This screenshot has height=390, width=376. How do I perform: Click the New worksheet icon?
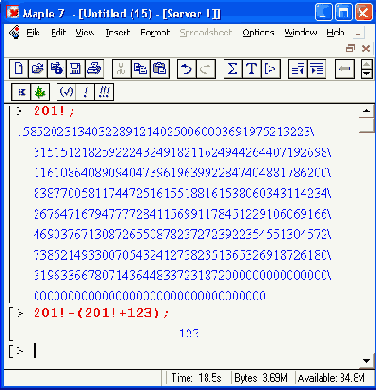19,69
